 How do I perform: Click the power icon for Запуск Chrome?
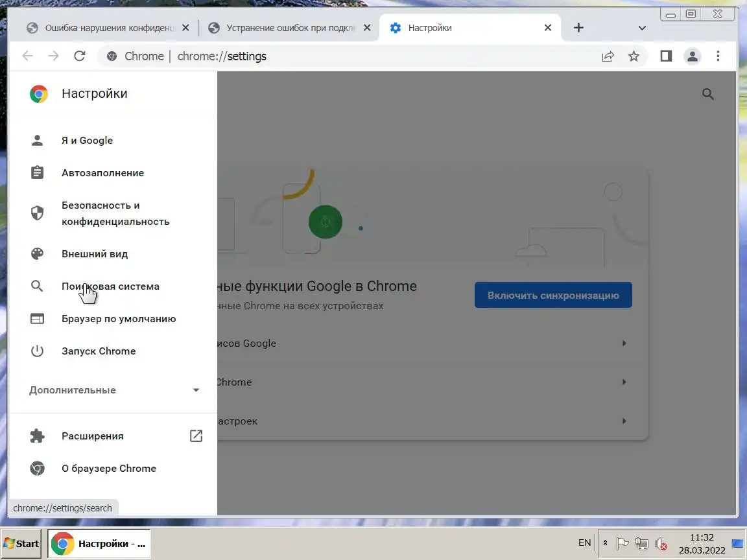[x=37, y=351]
